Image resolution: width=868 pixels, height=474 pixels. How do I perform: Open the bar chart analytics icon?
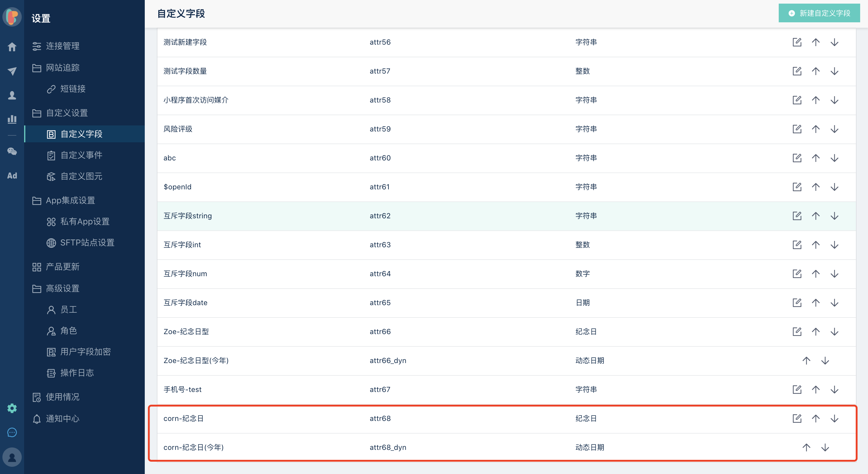tap(12, 119)
